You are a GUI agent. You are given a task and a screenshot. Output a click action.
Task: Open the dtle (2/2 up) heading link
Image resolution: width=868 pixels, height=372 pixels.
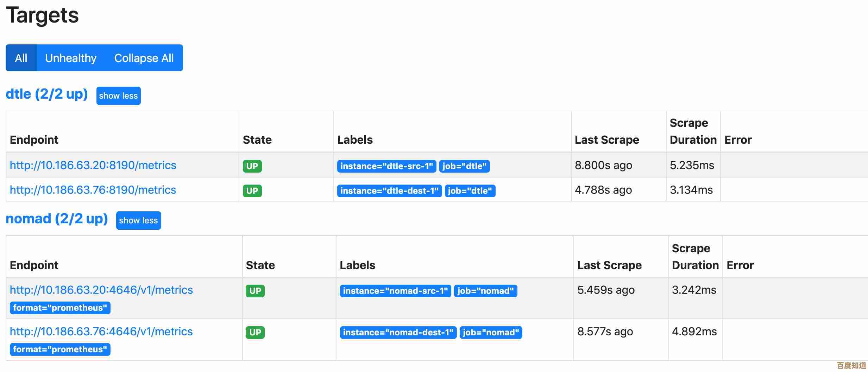(x=47, y=94)
